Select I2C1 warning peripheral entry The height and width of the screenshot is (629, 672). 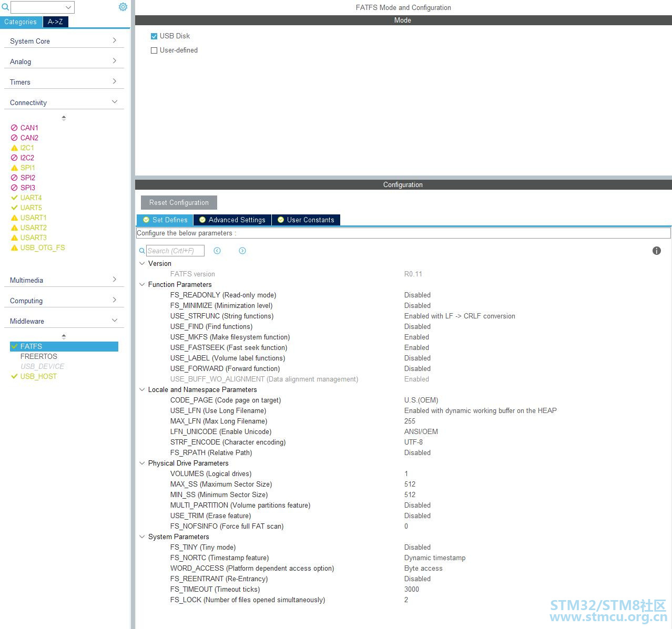27,148
